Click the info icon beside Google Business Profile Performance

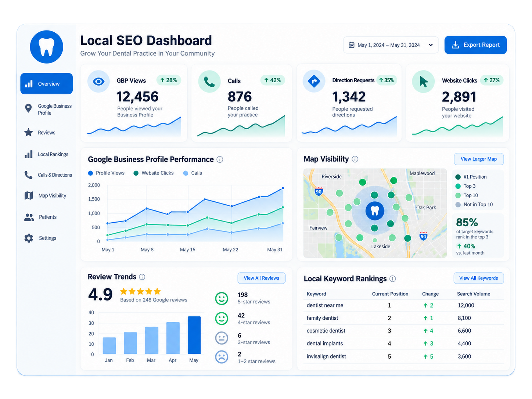220,159
